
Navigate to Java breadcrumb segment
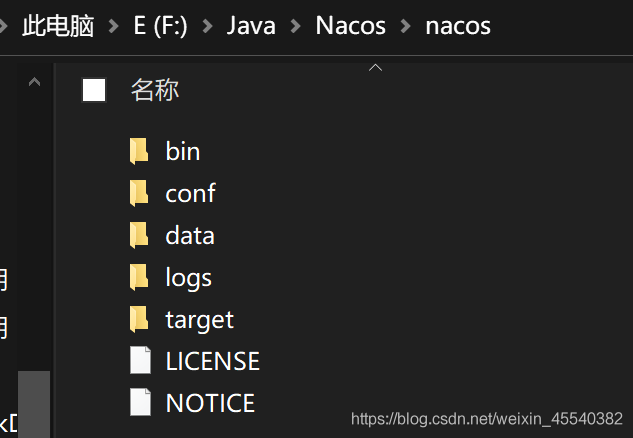[x=251, y=26]
